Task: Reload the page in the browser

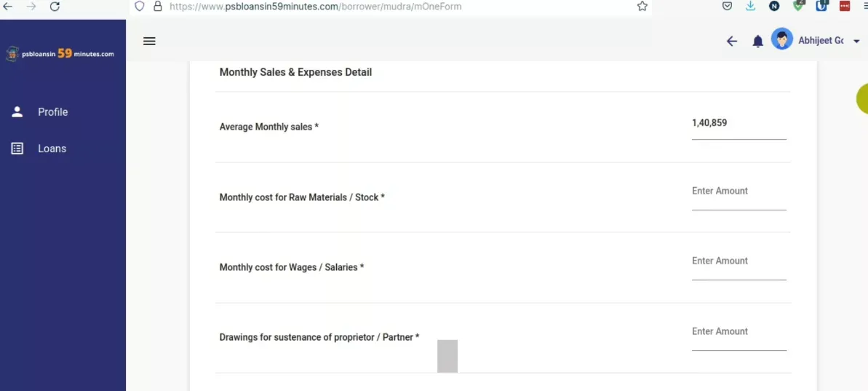Action: click(55, 7)
